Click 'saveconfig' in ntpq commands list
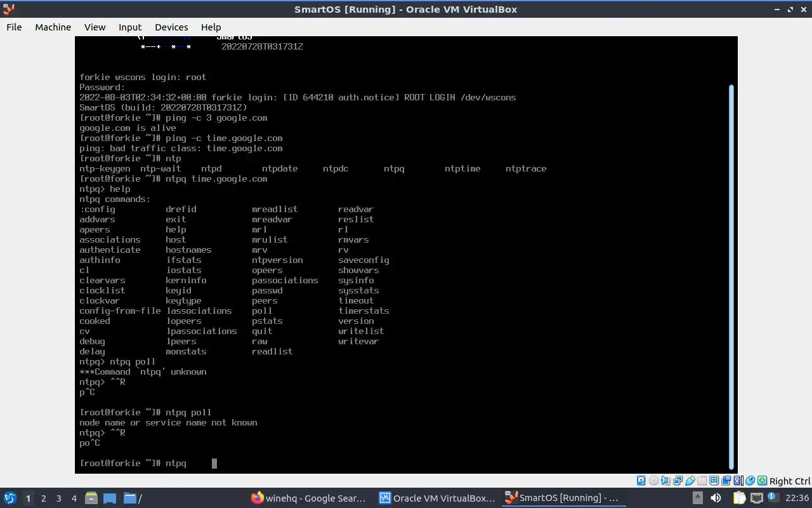Screen dimensions: 812x508 363,260
